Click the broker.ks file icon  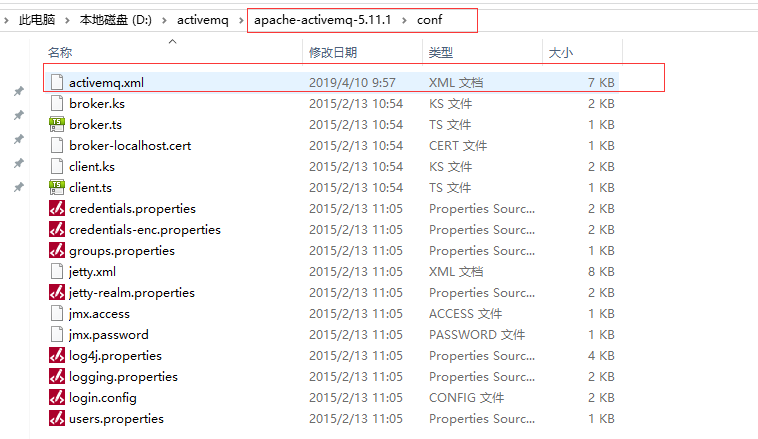57,103
